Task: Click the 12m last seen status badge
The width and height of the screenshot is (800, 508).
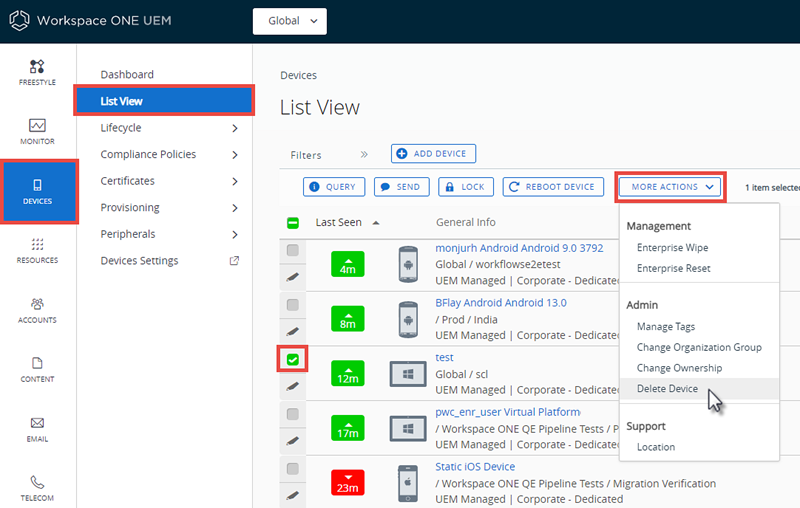Action: tap(347, 373)
